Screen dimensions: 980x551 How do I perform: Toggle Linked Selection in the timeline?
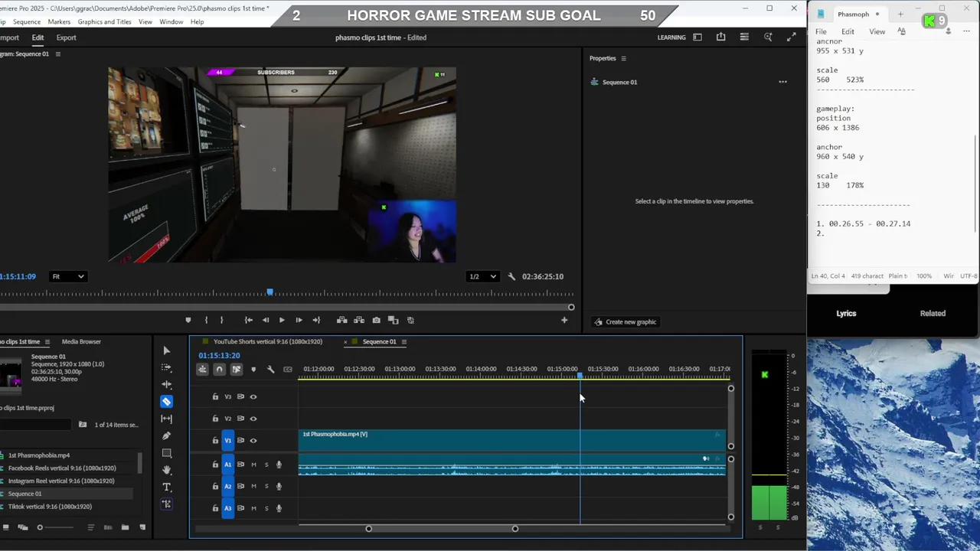pyautogui.click(x=237, y=370)
